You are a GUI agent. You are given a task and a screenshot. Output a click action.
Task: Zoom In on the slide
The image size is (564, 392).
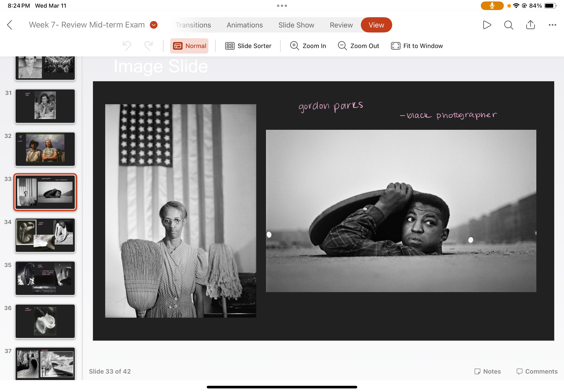click(308, 46)
